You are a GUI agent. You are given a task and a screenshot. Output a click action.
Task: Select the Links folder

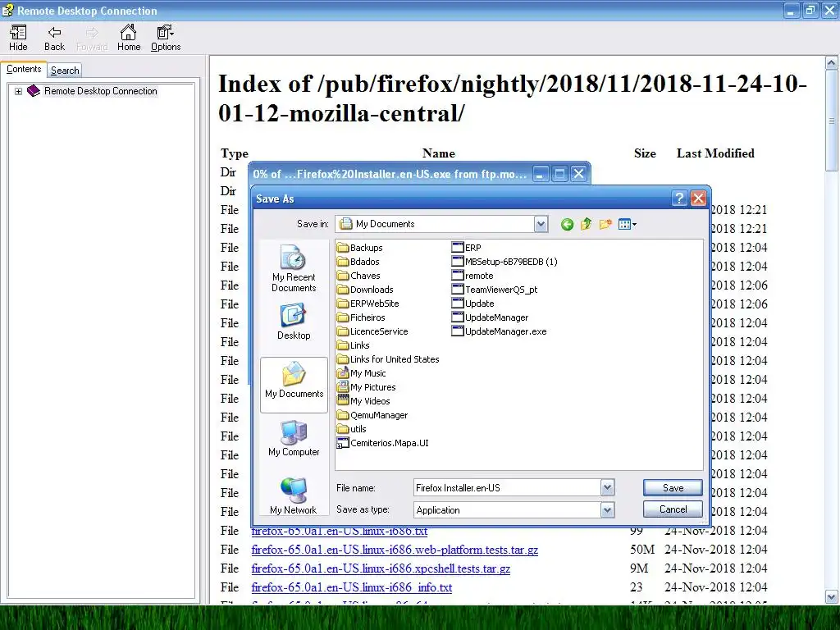[353, 345]
